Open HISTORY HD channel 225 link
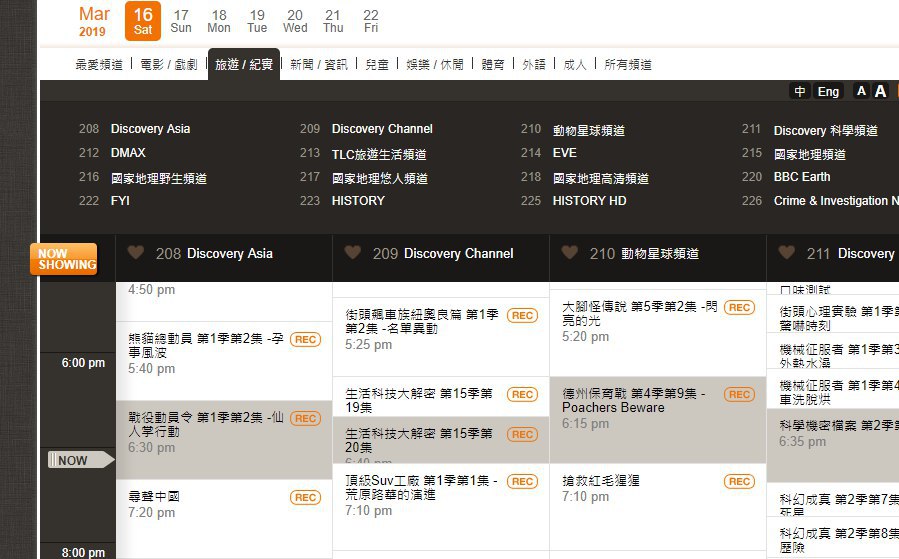899x559 pixels. click(589, 201)
